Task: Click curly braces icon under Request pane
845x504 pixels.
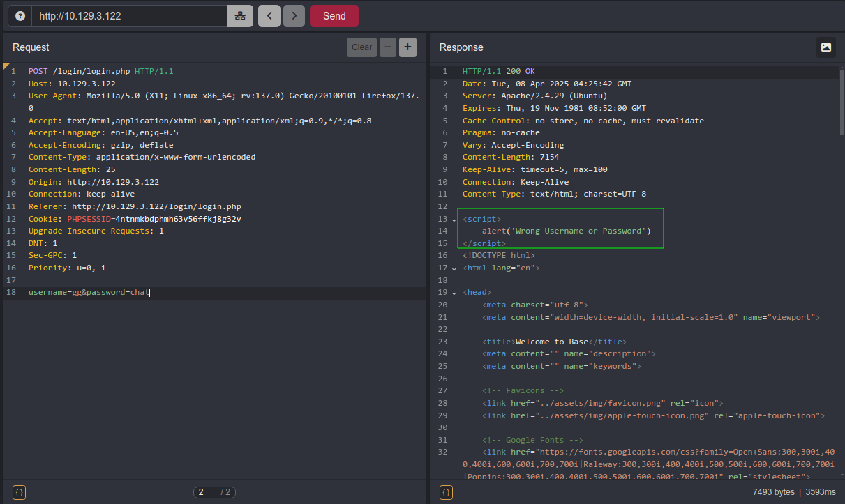Action: tap(20, 492)
